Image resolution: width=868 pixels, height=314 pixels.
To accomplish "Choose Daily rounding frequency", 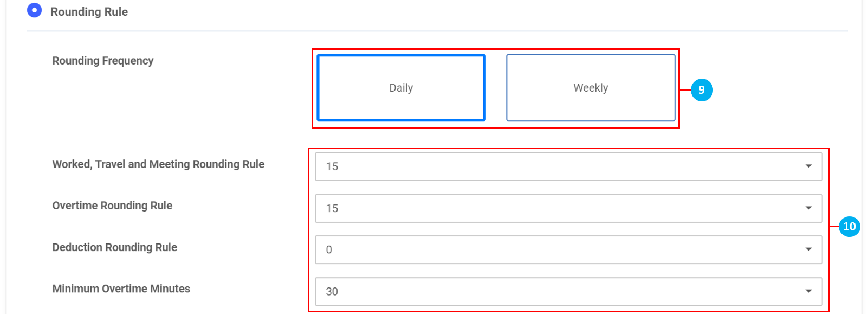I will tap(401, 88).
